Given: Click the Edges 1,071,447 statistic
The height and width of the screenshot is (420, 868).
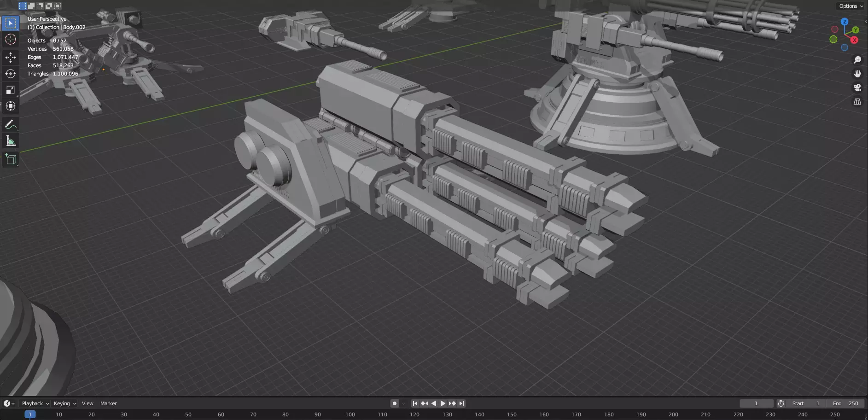Looking at the screenshot, I should point(53,57).
